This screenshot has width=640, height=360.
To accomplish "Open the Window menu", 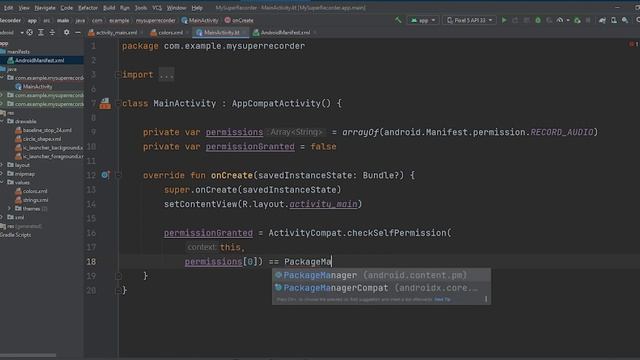I will pos(176,8).
